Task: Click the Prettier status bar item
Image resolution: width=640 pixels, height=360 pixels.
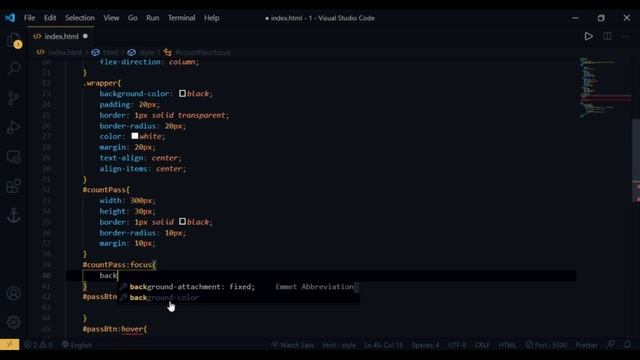Action: tap(587, 345)
